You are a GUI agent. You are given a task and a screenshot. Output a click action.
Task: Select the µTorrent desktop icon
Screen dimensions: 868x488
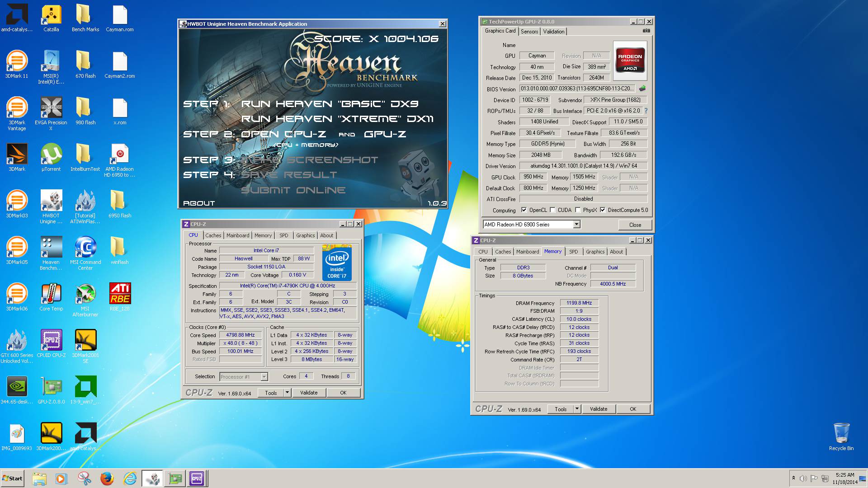point(51,158)
